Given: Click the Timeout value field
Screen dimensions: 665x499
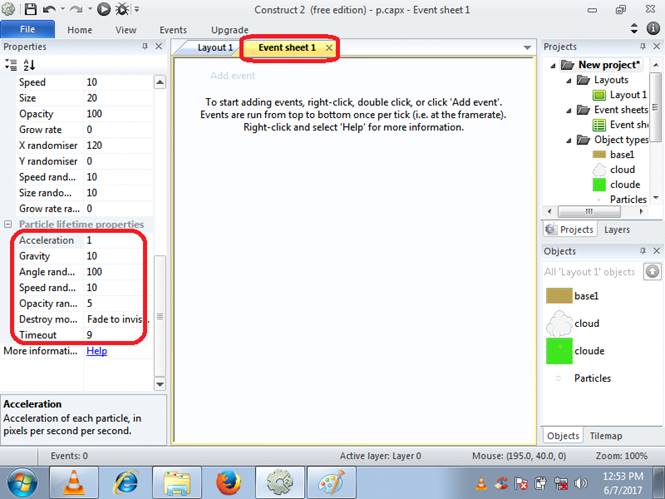Looking at the screenshot, I should pyautogui.click(x=117, y=335).
